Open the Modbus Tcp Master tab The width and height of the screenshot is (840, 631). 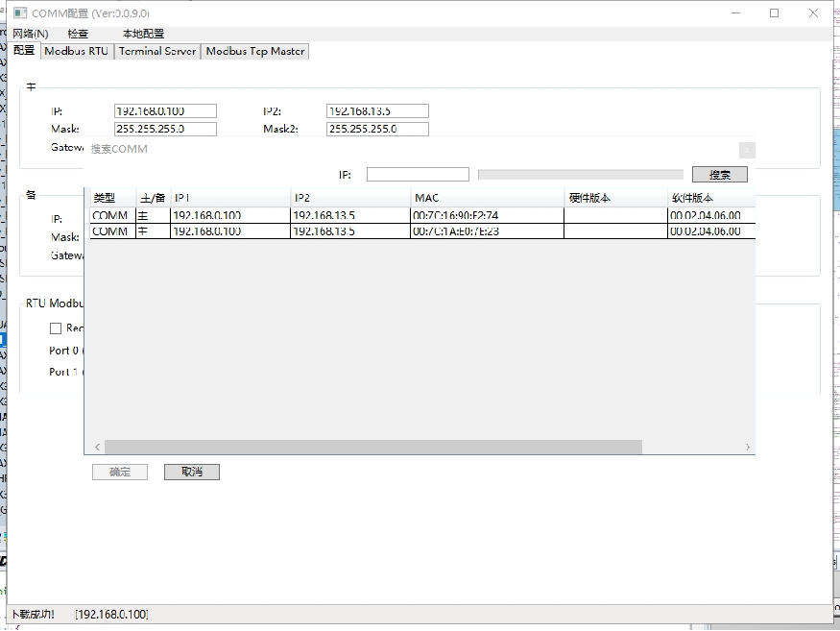pos(254,52)
